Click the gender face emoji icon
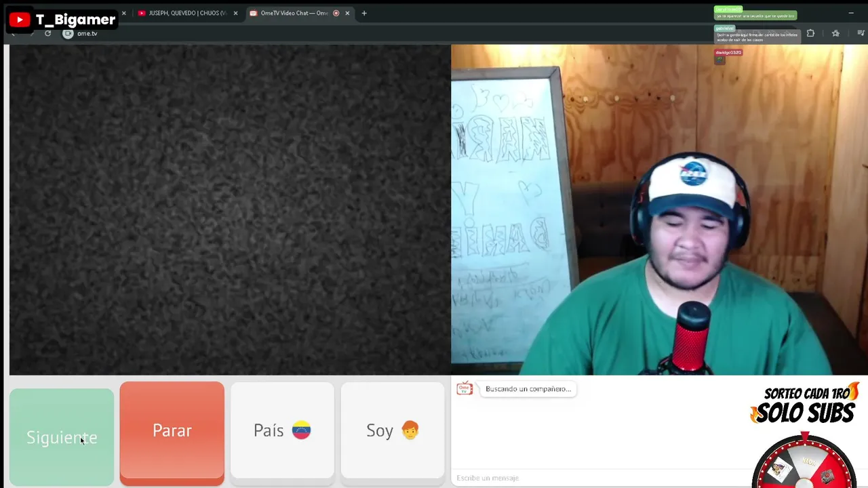The width and height of the screenshot is (868, 488). coord(410,430)
